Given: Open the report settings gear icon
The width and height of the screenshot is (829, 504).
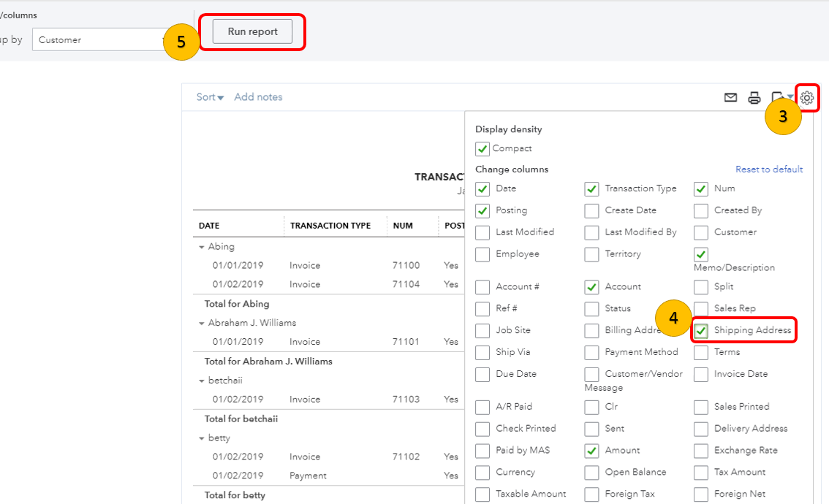Looking at the screenshot, I should [807, 97].
